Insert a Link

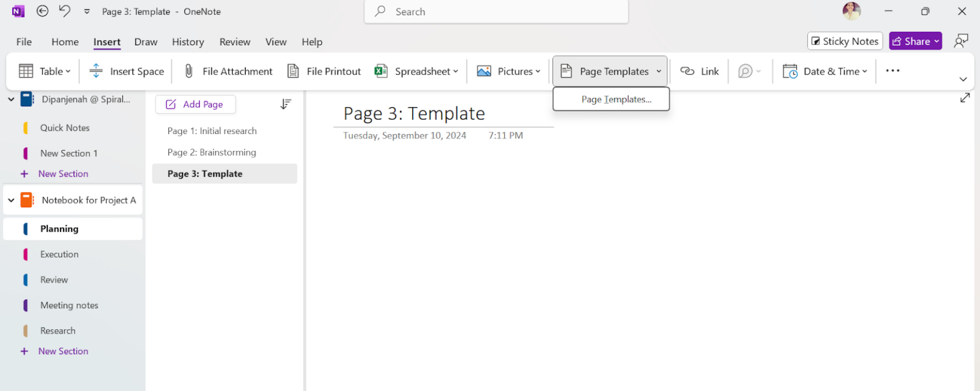[700, 71]
